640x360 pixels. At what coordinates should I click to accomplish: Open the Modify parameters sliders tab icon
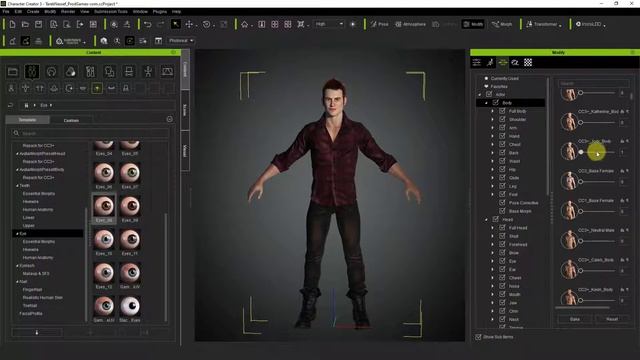point(477,62)
